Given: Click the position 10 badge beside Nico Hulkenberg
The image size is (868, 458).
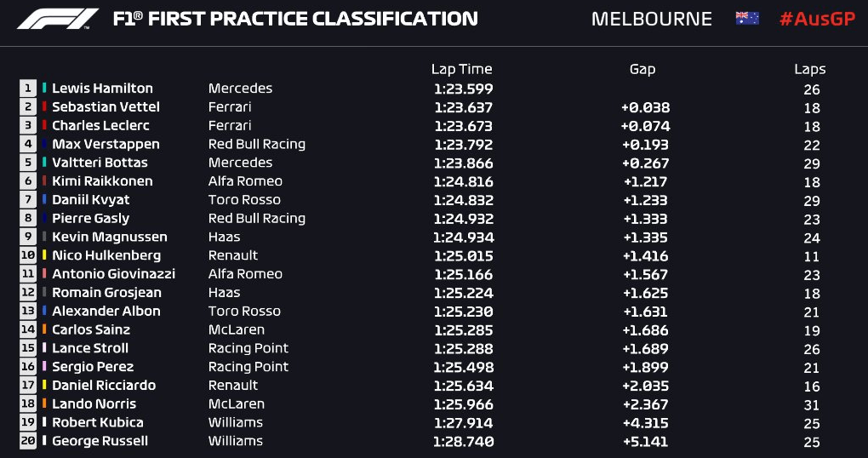Looking at the screenshot, I should pos(28,255).
